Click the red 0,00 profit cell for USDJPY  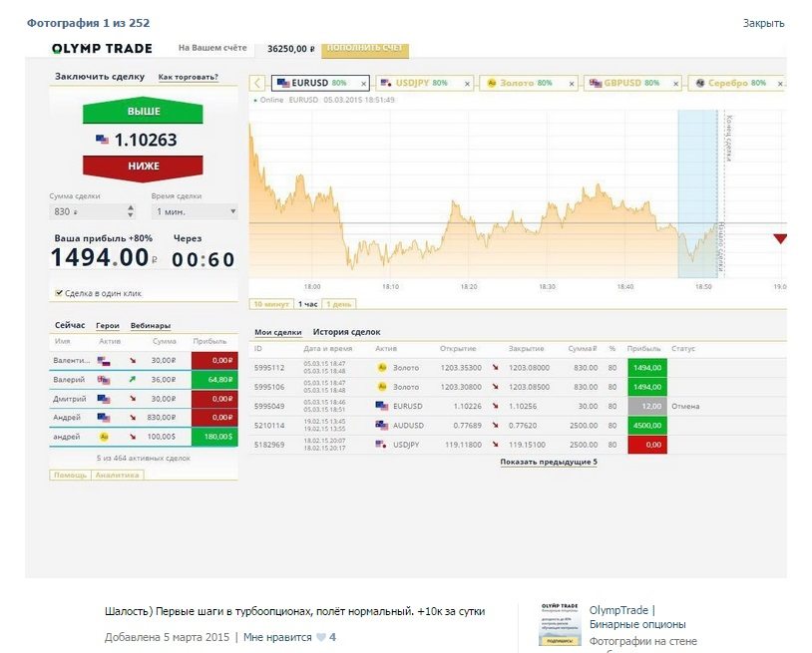(647, 445)
